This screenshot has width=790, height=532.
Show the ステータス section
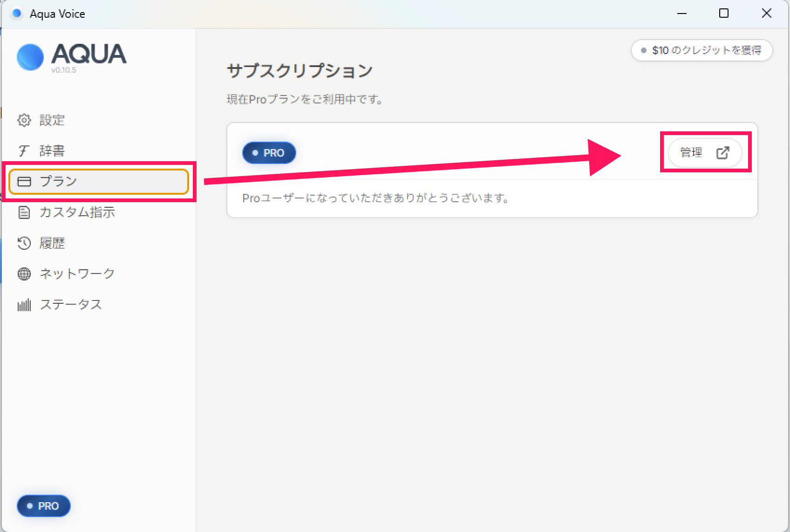[71, 305]
